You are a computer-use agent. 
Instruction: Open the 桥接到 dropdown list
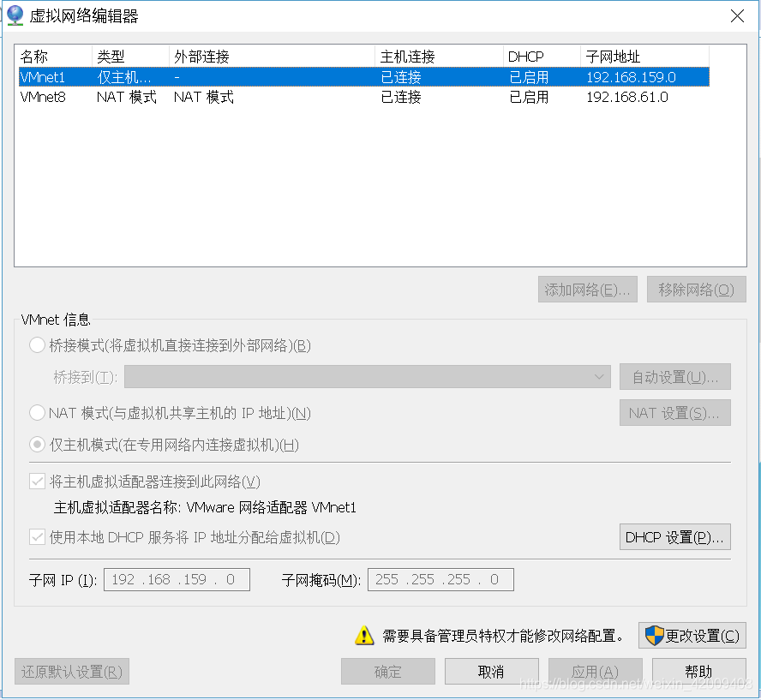point(368,377)
